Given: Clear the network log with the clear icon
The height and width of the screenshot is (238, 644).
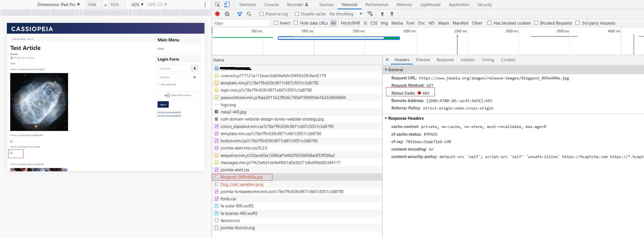Looking at the screenshot, I should (227, 14).
